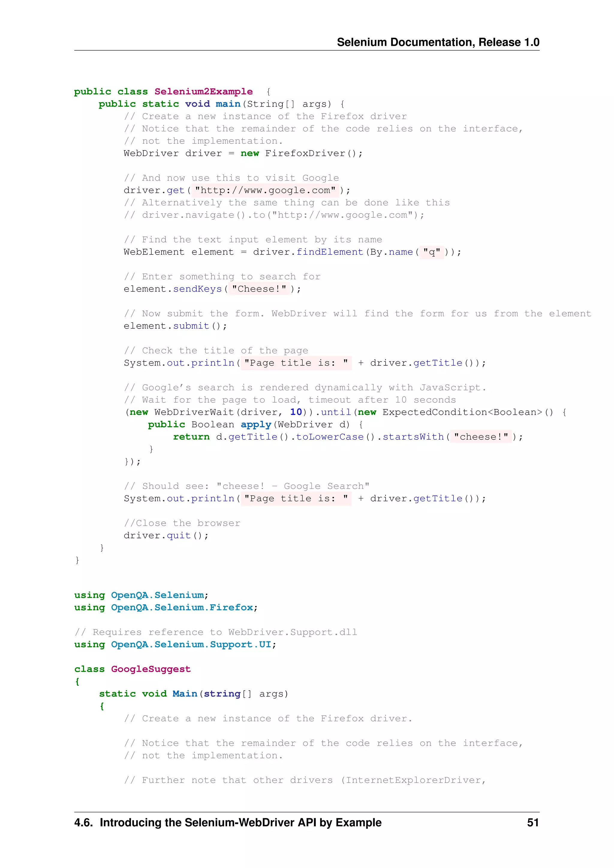The image size is (614, 868).
Task: Click the line 'driver.quit();'
Action: (x=166, y=535)
